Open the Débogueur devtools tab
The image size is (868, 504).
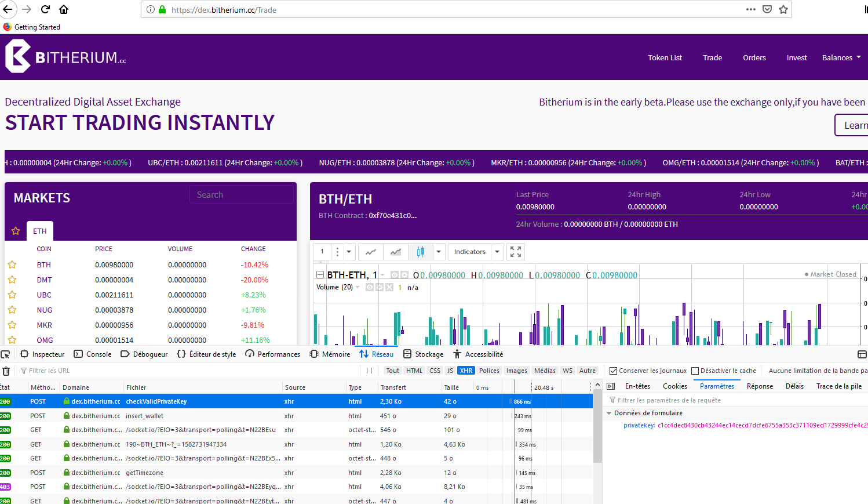(144, 354)
